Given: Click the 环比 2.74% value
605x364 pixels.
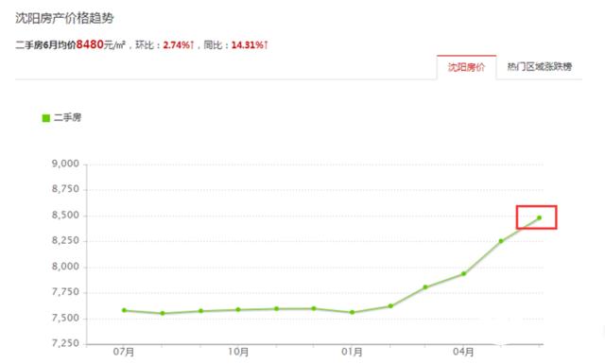Looking at the screenshot, I should click(177, 45).
